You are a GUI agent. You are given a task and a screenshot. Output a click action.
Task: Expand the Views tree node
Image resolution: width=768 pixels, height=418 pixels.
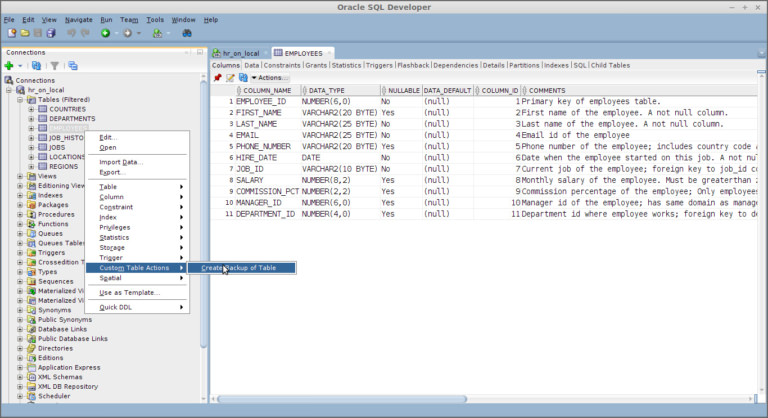[x=21, y=176]
